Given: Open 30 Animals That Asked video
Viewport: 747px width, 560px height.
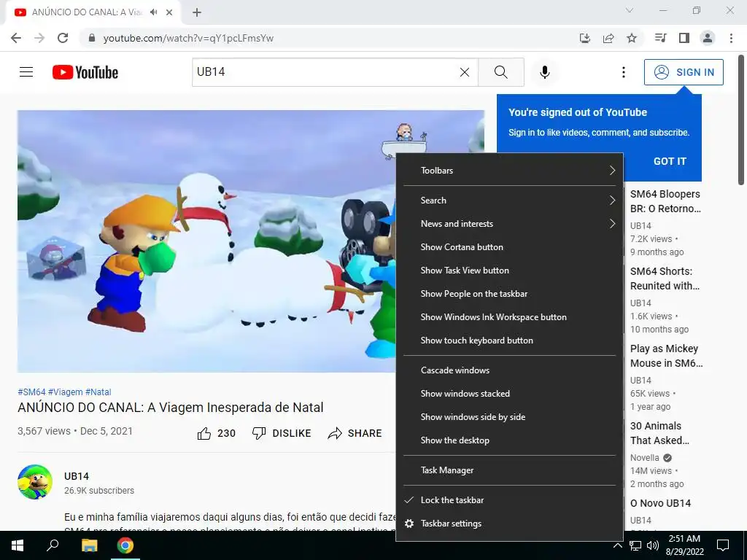Looking at the screenshot, I should point(659,433).
